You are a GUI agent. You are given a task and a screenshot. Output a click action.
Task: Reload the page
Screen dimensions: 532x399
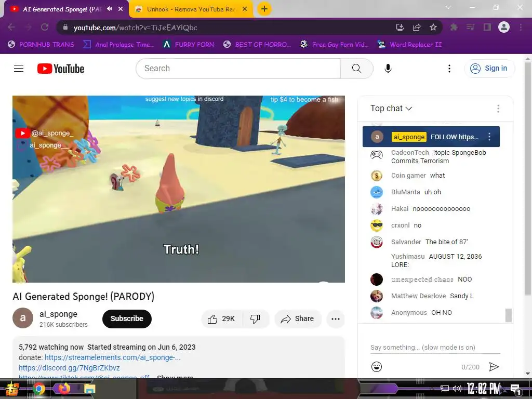pos(45,27)
